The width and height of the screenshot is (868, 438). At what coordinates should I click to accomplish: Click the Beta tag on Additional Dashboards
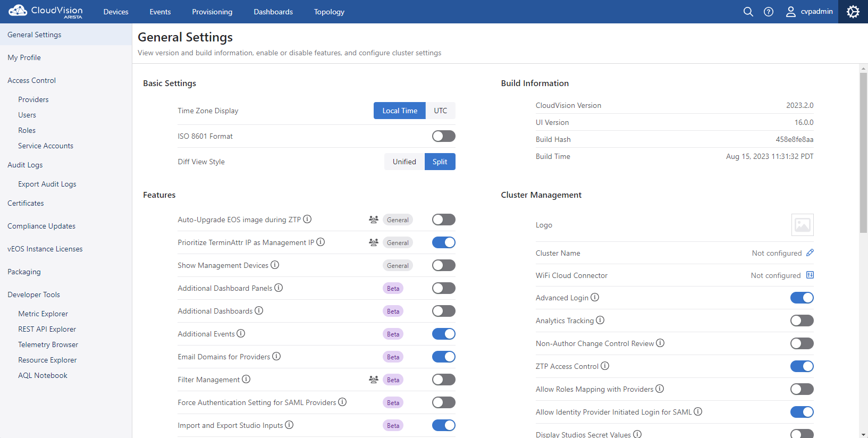[393, 311]
